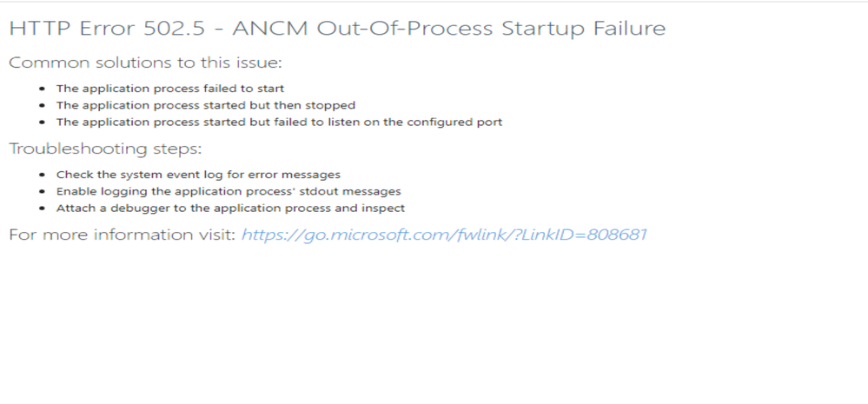The image size is (868, 404).
Task: Click the "Common solutions to this issue" heading
Action: point(145,63)
